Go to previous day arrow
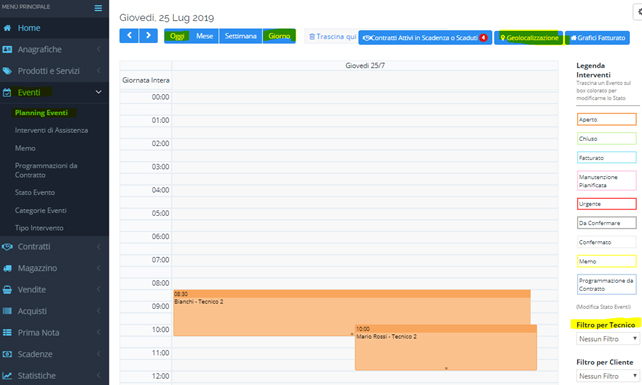The height and width of the screenshot is (385, 642). (x=129, y=36)
